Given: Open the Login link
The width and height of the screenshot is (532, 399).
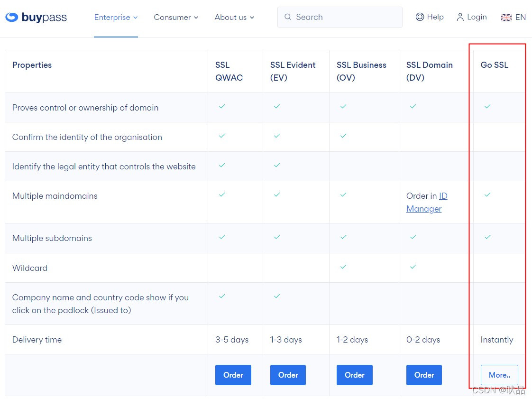Looking at the screenshot, I should (472, 17).
